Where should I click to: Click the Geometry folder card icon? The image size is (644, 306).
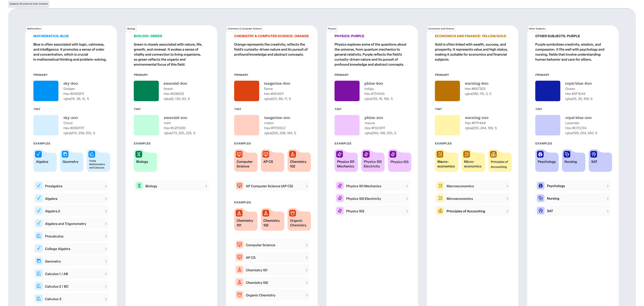65,154
